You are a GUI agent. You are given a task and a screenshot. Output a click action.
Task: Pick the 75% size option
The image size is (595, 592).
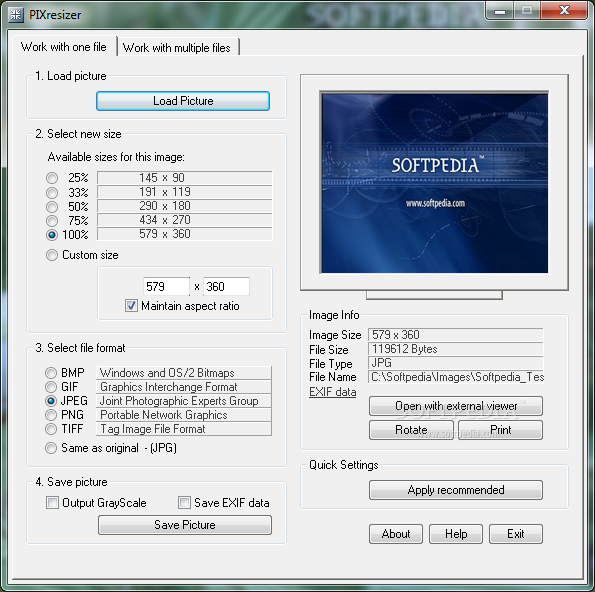coord(52,220)
